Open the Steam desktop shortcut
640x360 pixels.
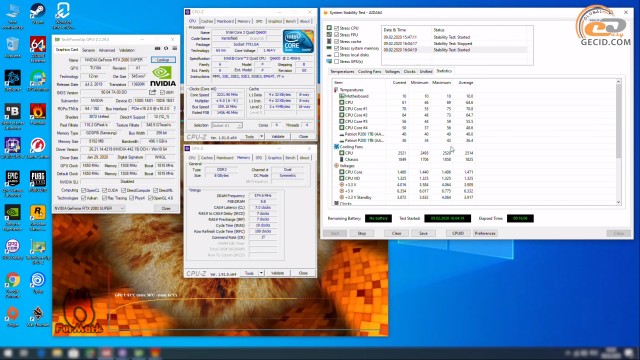coord(38,12)
